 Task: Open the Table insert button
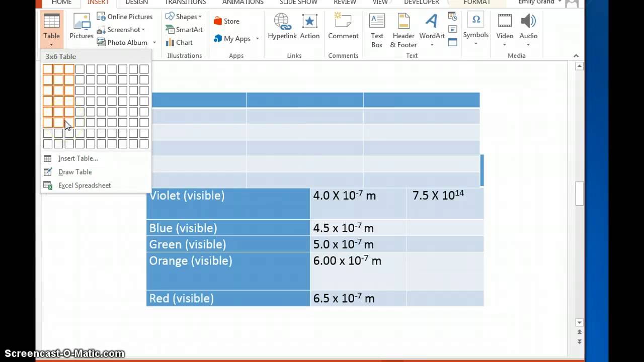pos(51,29)
